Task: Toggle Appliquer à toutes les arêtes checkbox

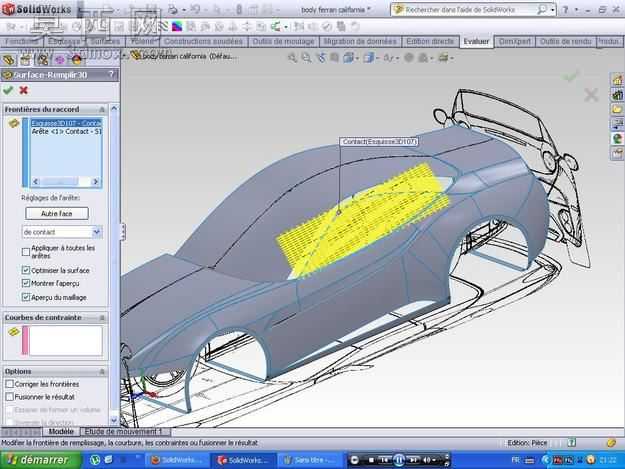Action: click(26, 252)
